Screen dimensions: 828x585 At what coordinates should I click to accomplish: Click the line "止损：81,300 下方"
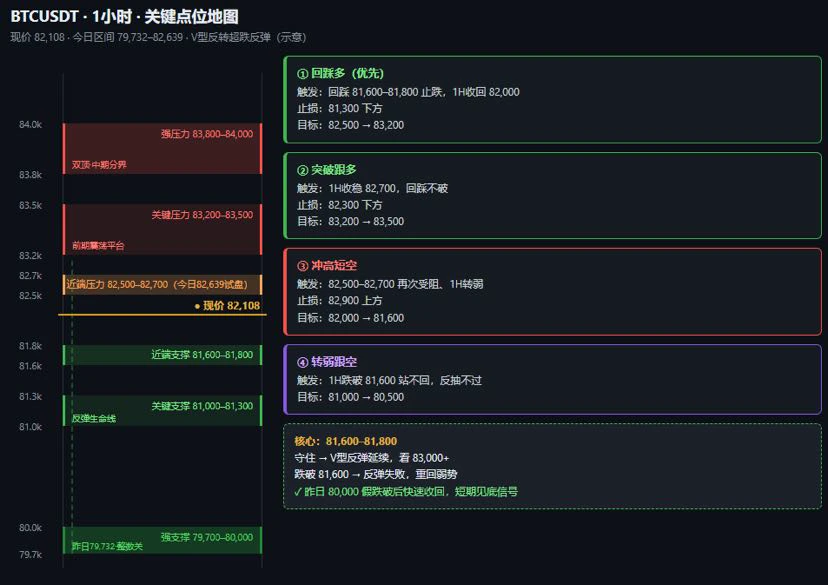(x=340, y=108)
